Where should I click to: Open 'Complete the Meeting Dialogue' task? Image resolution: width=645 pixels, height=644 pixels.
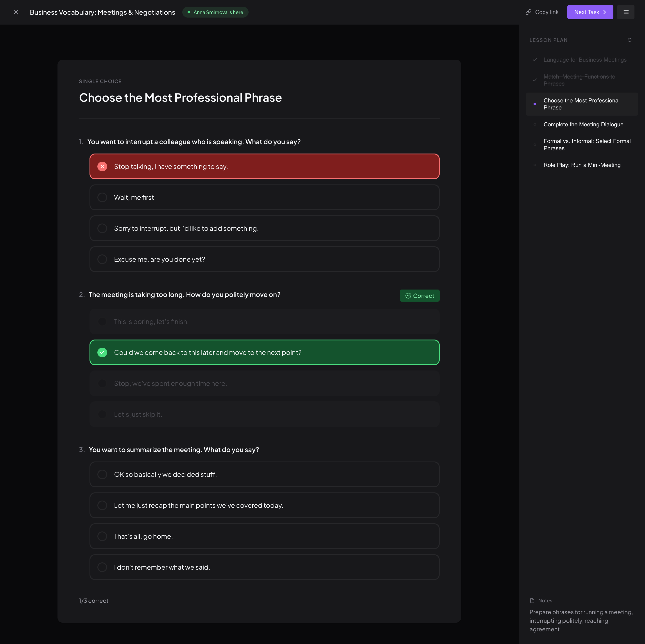[x=582, y=125]
